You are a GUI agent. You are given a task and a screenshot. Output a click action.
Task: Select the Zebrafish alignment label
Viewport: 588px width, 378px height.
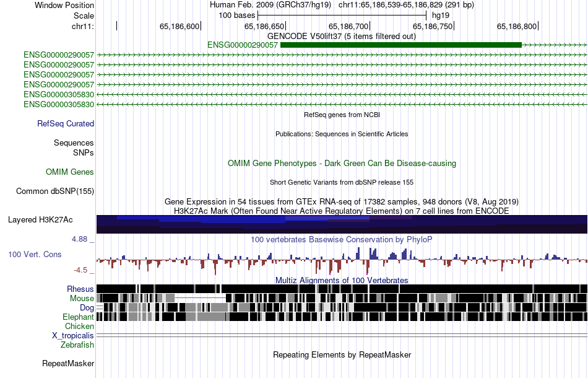coord(77,345)
